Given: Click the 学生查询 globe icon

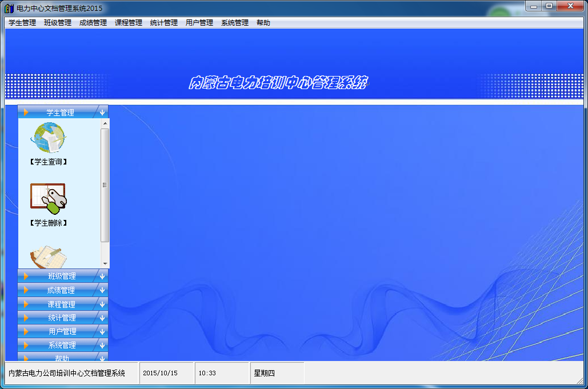Looking at the screenshot, I should (x=48, y=138).
